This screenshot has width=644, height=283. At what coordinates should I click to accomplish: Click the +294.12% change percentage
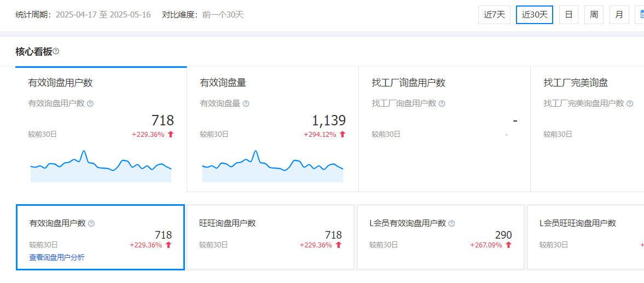(320, 134)
